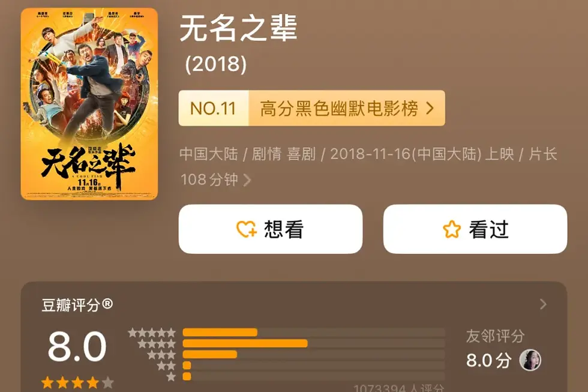This screenshot has height=392, width=588.
Task: Tap the friend avatar beside 8.0分
Action: point(530,360)
